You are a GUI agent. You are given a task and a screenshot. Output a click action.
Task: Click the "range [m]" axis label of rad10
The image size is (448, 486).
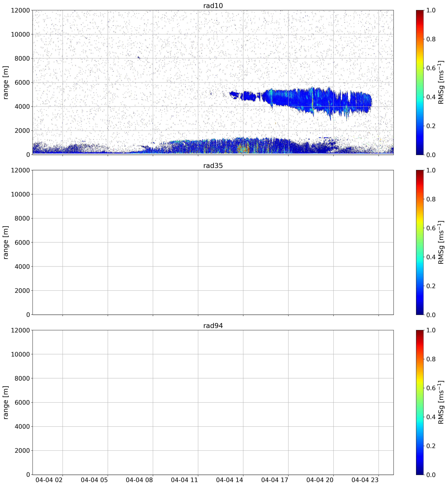pyautogui.click(x=6, y=82)
